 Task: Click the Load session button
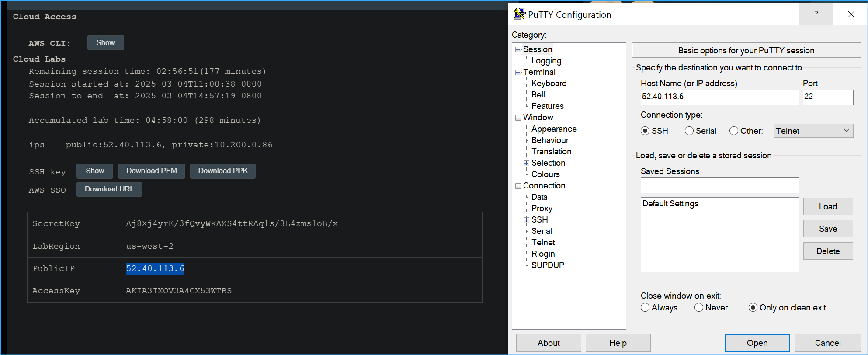[x=828, y=206]
